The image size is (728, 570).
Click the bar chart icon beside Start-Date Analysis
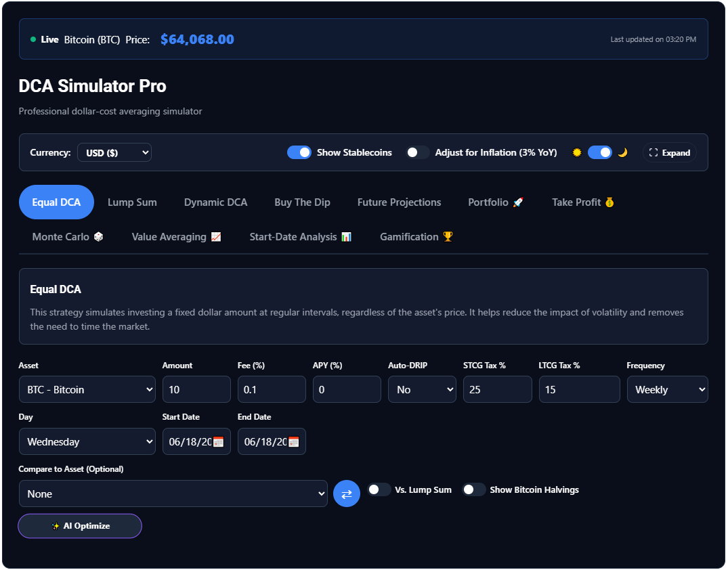346,237
